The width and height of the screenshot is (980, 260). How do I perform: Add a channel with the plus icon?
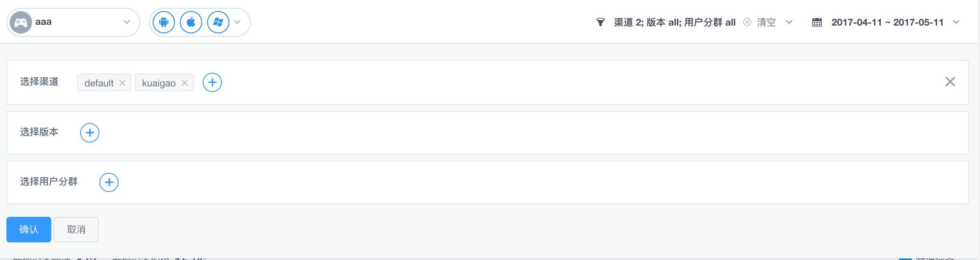212,82
